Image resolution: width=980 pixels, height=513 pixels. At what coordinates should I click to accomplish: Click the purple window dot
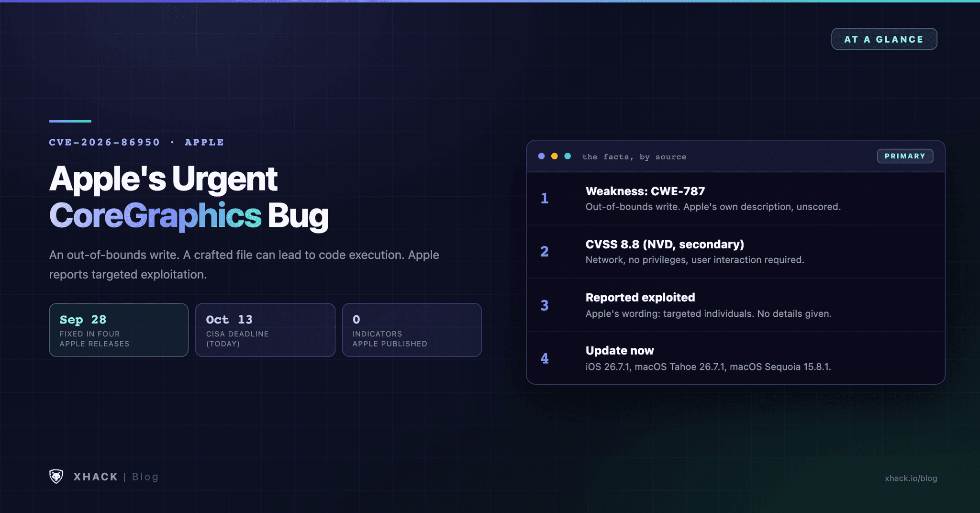pyautogui.click(x=541, y=156)
